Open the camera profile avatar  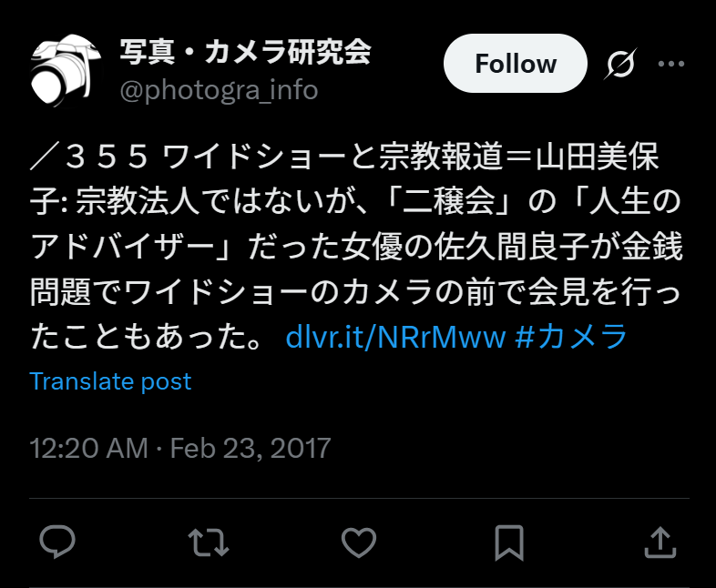(x=66, y=71)
